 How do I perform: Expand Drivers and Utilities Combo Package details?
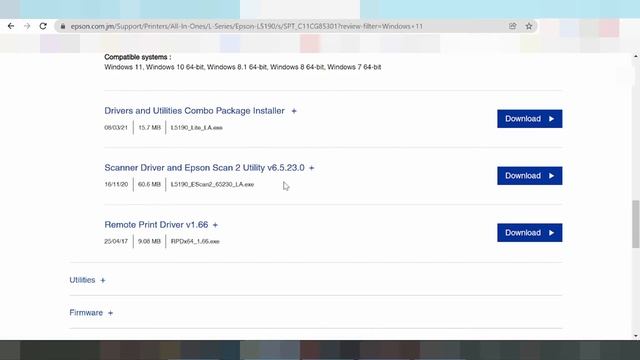294,111
